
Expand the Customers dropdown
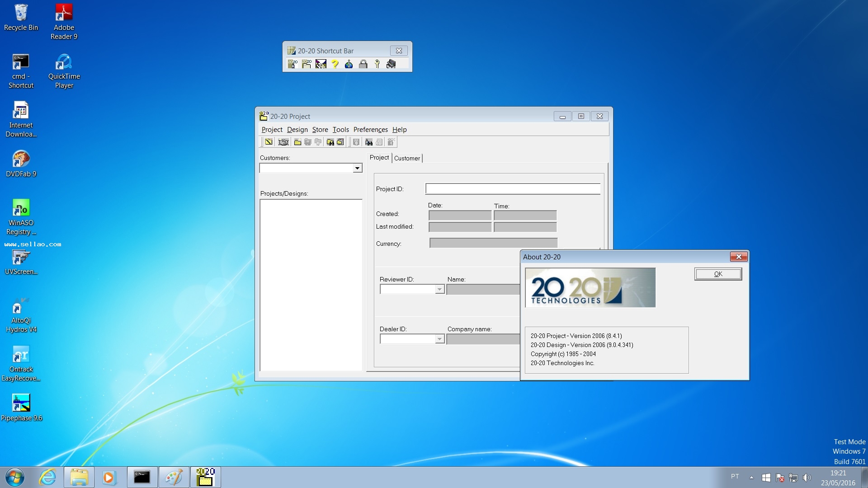357,168
